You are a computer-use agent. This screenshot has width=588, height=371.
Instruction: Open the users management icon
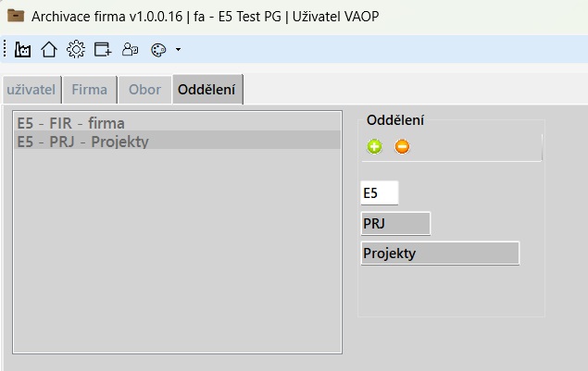[130, 49]
